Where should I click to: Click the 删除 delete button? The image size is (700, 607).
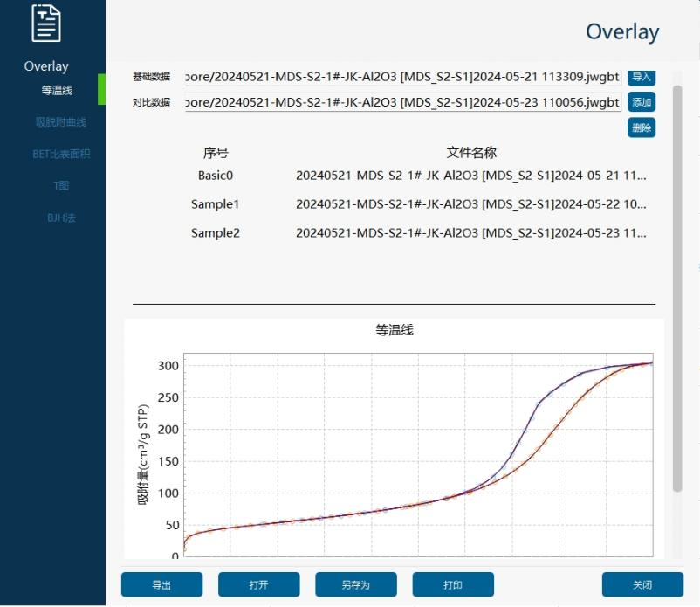click(x=641, y=128)
